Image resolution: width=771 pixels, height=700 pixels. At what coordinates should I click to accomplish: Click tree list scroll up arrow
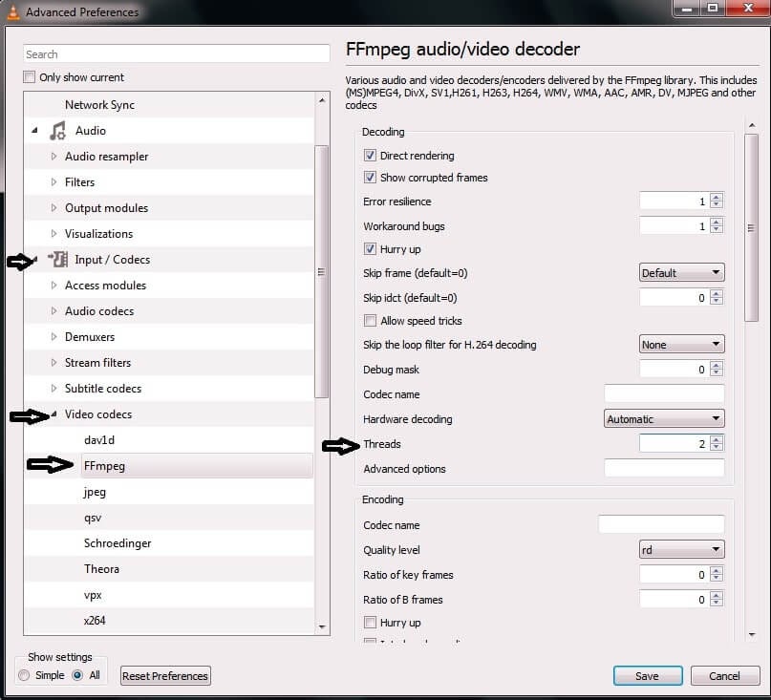pos(322,100)
